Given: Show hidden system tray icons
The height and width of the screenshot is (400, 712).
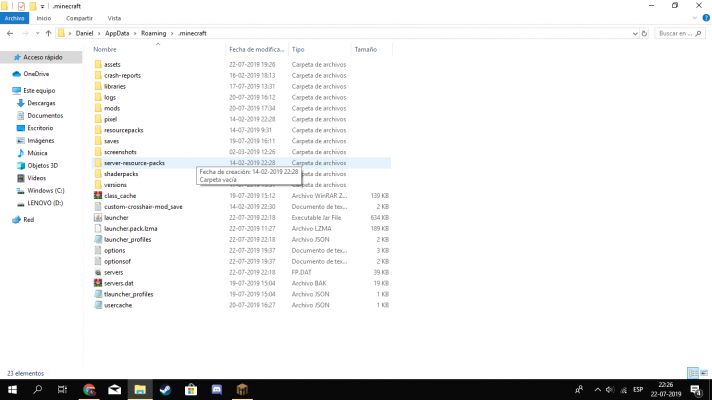Looking at the screenshot, I should coord(598,390).
